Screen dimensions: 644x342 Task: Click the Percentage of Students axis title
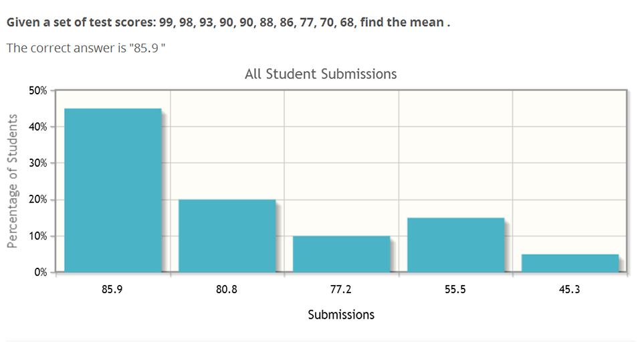click(13, 181)
